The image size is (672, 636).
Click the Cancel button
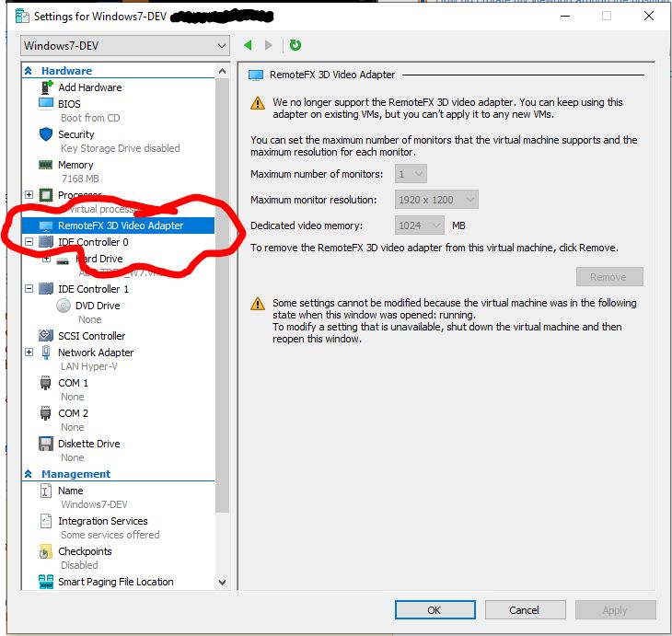[x=525, y=610]
